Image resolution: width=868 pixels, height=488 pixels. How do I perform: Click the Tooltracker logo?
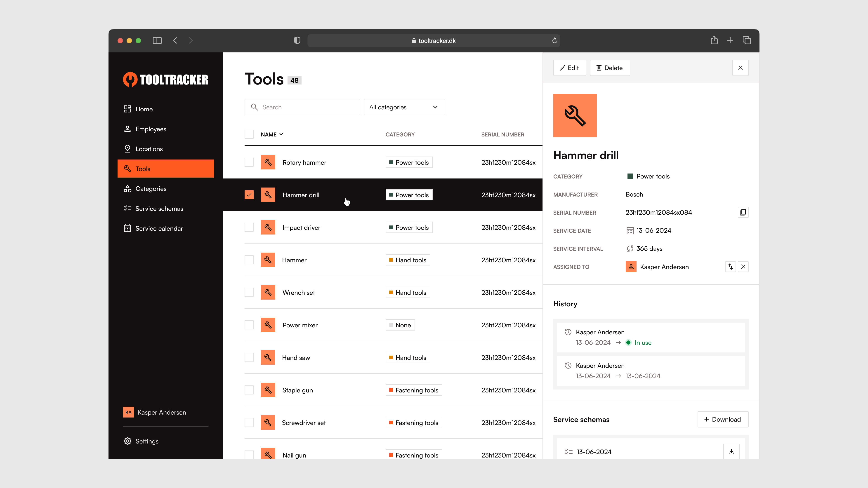[165, 80]
